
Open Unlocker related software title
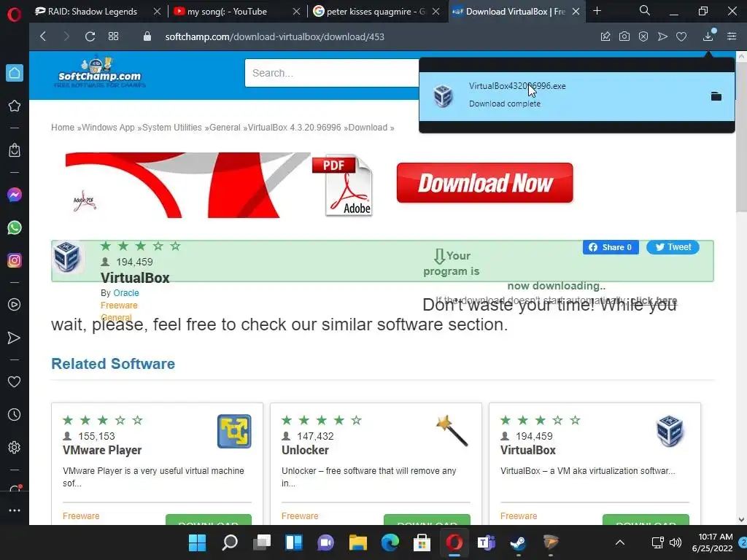305,450
